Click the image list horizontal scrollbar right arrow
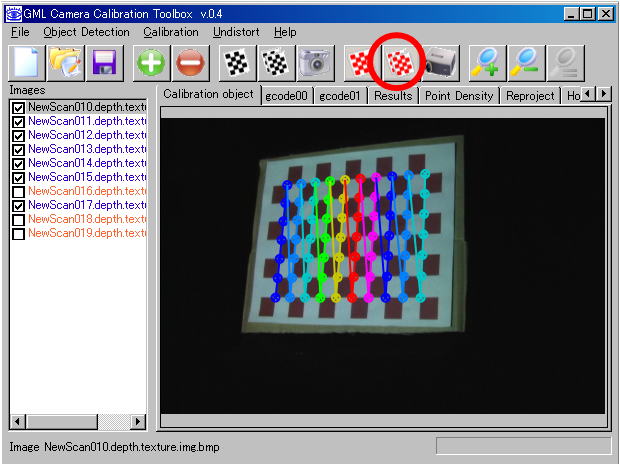The image size is (620, 465). click(x=138, y=421)
